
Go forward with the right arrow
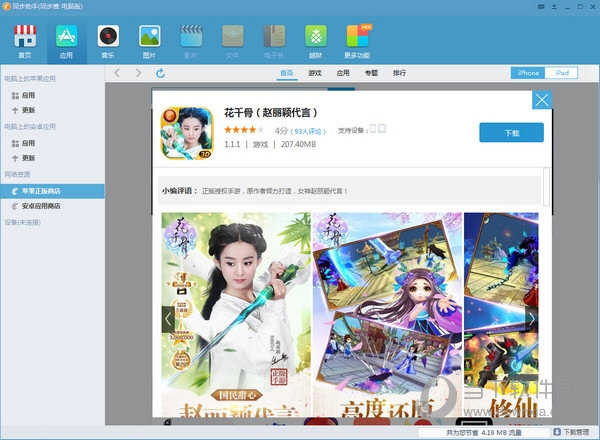coord(139,73)
